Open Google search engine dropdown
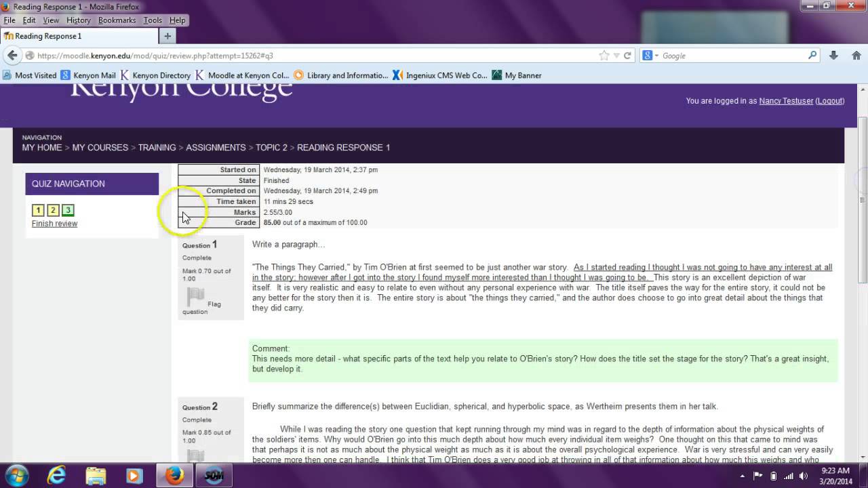 652,56
